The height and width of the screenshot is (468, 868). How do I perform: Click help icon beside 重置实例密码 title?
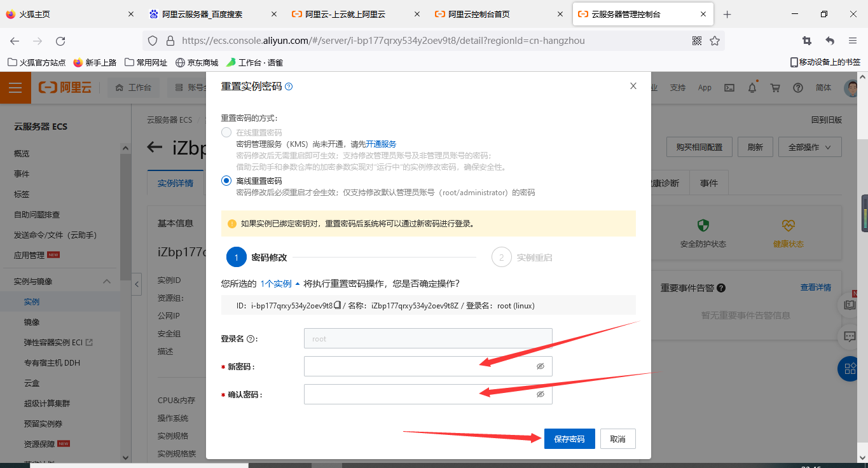point(289,86)
